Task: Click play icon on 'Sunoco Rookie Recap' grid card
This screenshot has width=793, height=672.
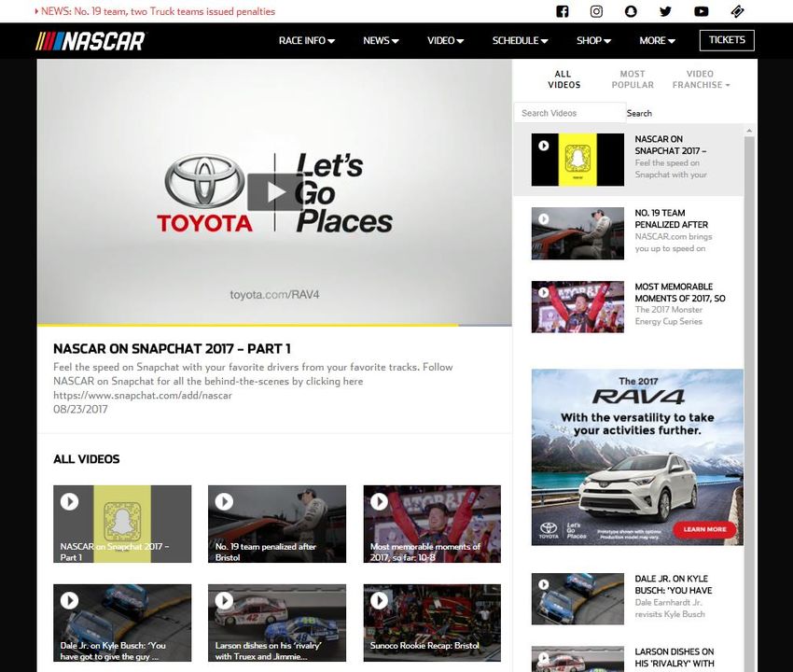Action: [380, 601]
